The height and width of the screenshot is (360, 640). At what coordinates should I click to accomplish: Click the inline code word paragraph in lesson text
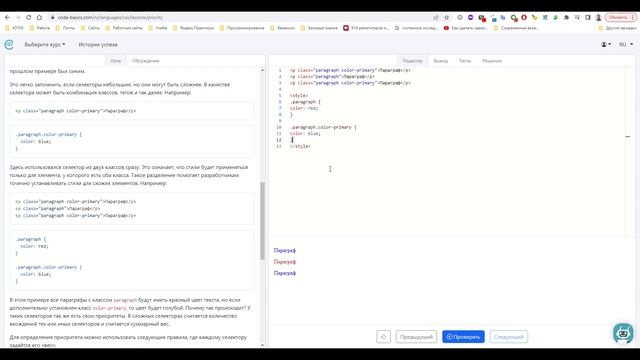coord(125,300)
